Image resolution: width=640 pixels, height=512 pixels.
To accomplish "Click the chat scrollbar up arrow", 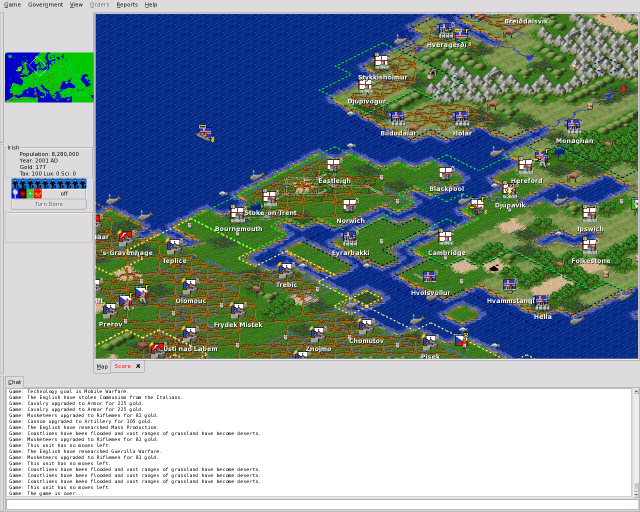I will point(636,392).
